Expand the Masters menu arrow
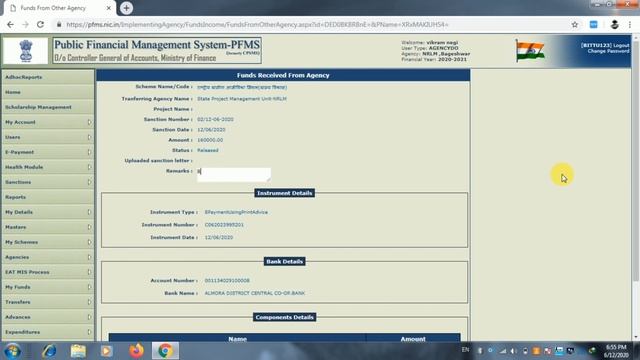 click(x=89, y=227)
